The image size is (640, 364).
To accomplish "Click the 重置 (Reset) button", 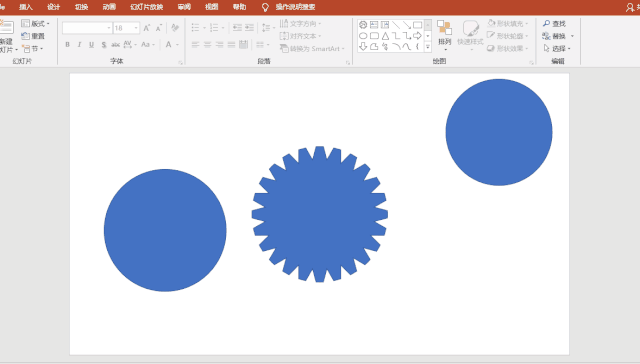I will (33, 36).
